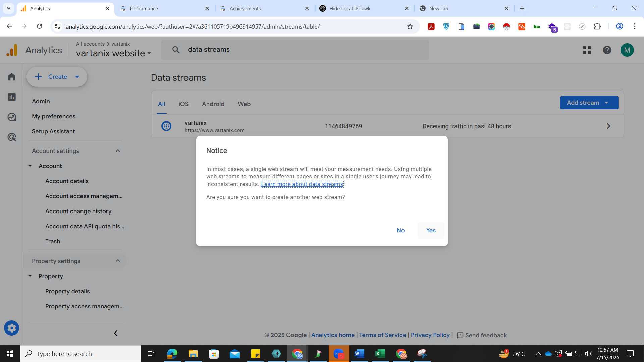Open the vartanix website property selector

113,53
